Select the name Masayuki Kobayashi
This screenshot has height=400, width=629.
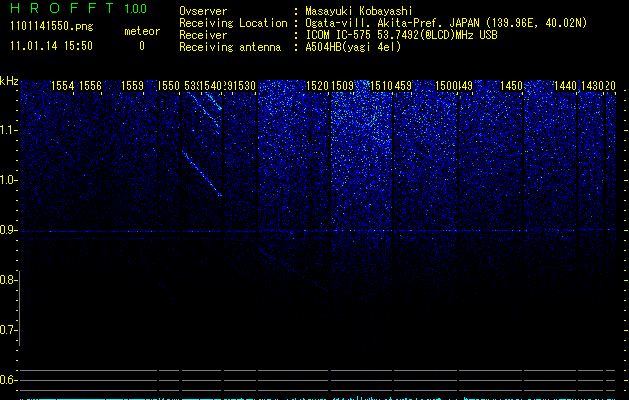click(x=359, y=11)
